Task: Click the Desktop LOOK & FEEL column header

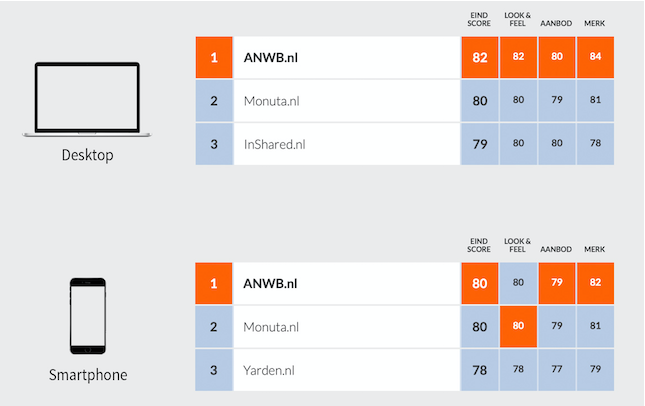Action: (x=517, y=19)
